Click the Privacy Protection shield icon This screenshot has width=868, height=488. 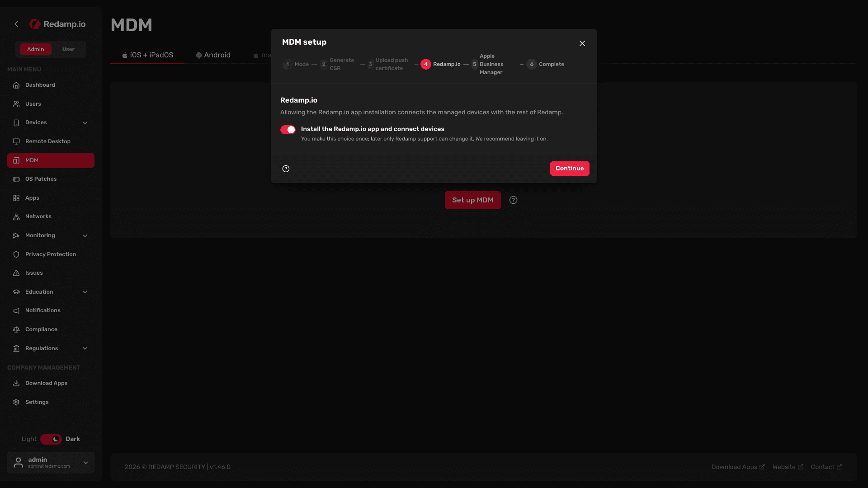[x=16, y=254]
